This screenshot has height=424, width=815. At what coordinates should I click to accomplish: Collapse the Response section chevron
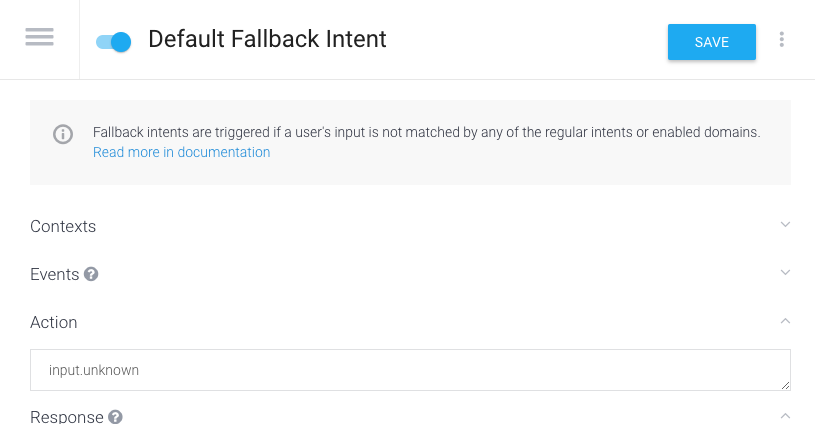tap(785, 416)
